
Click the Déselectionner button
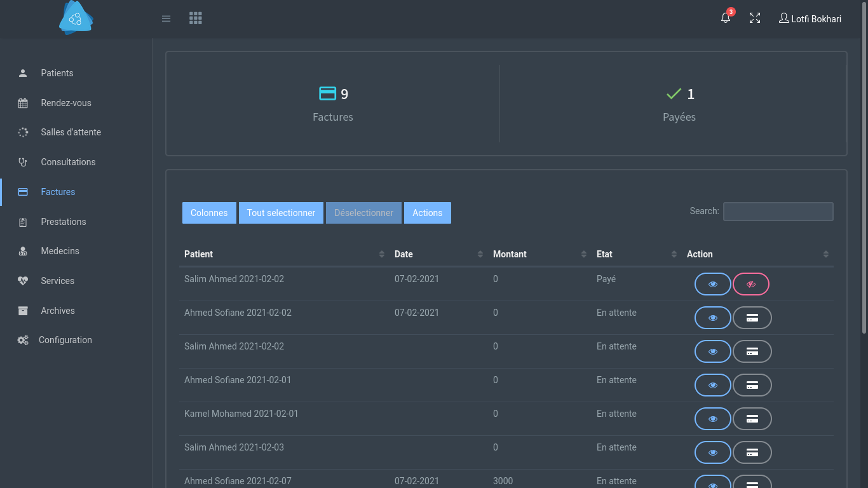(363, 213)
